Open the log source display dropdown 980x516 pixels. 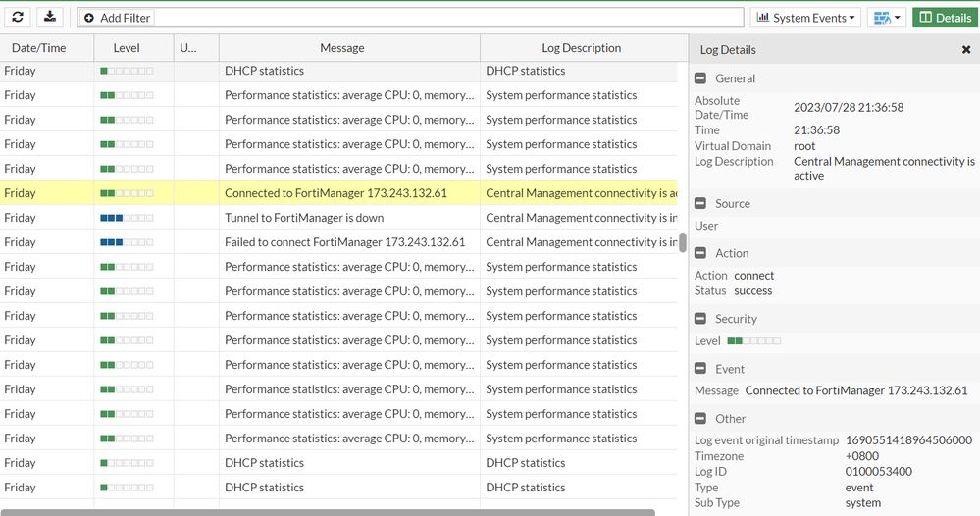[x=886, y=18]
